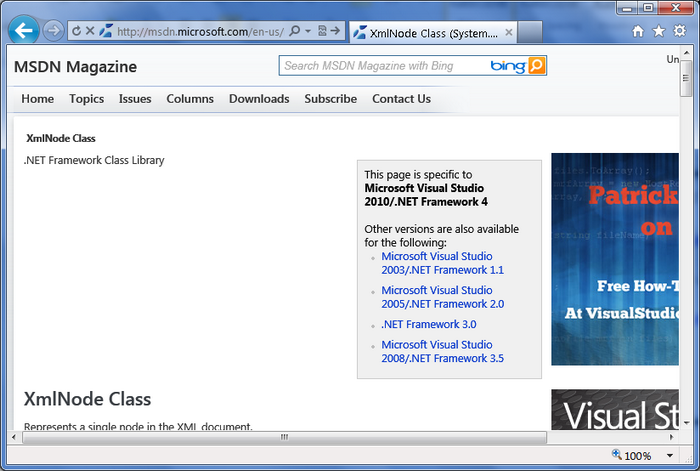Click the browser Forward arrow button
The width and height of the screenshot is (700, 471).
[53, 31]
